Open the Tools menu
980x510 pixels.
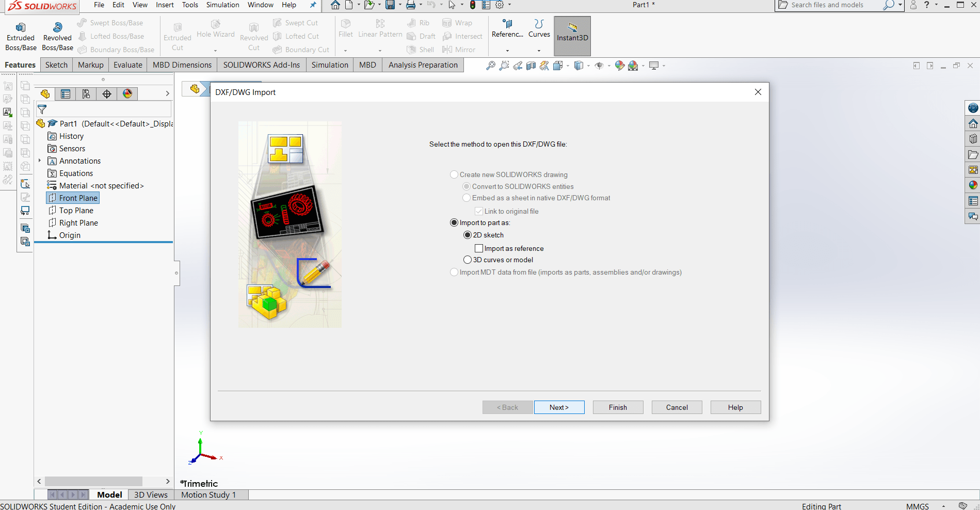[190, 5]
